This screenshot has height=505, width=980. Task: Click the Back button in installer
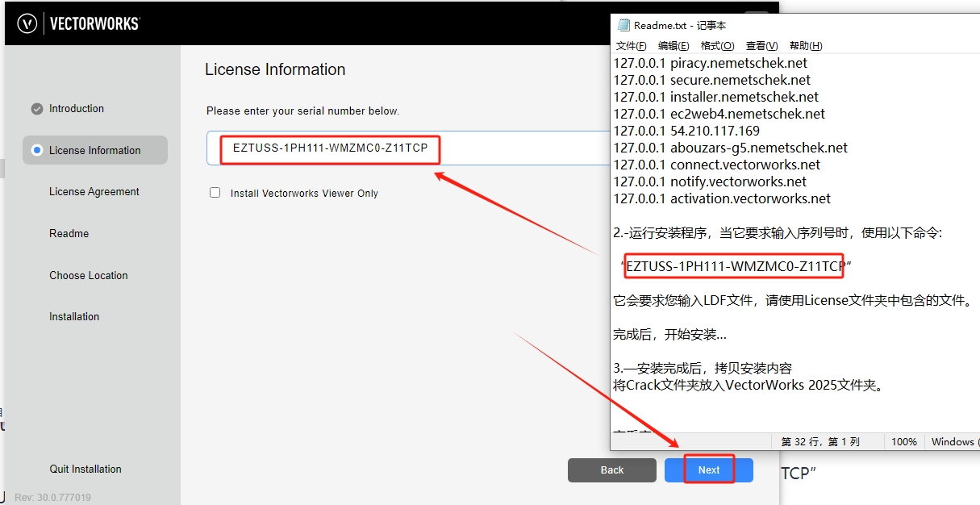pyautogui.click(x=612, y=470)
